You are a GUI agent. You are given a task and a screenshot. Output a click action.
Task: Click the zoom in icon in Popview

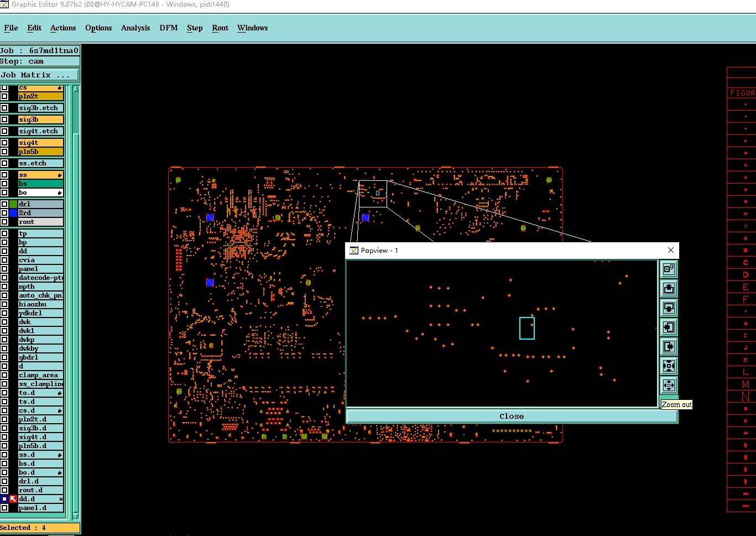click(669, 366)
